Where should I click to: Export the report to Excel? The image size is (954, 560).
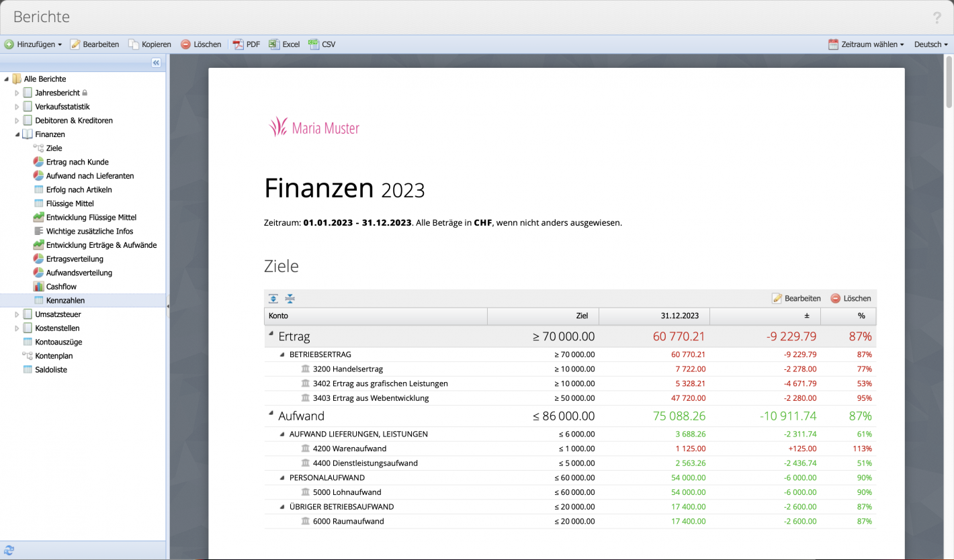coord(284,44)
